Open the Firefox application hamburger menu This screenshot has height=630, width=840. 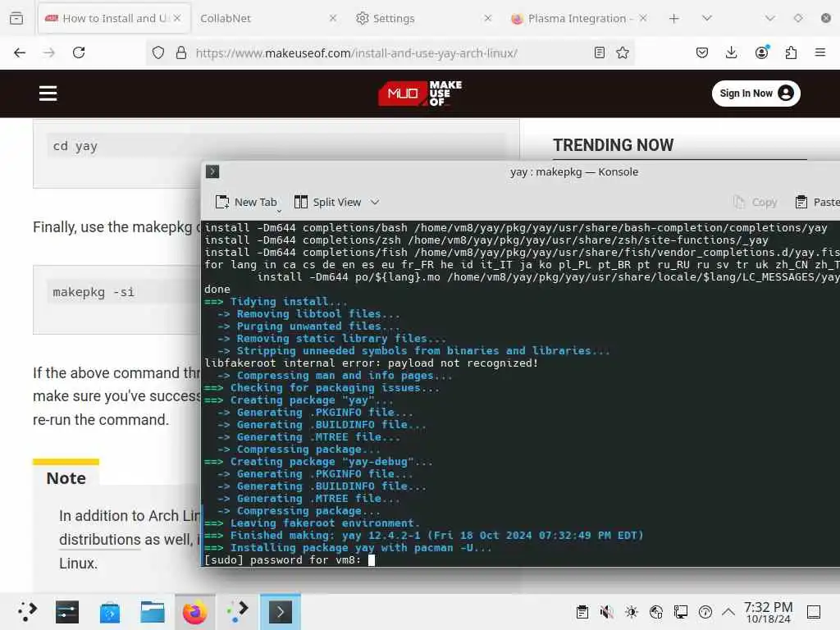click(819, 52)
